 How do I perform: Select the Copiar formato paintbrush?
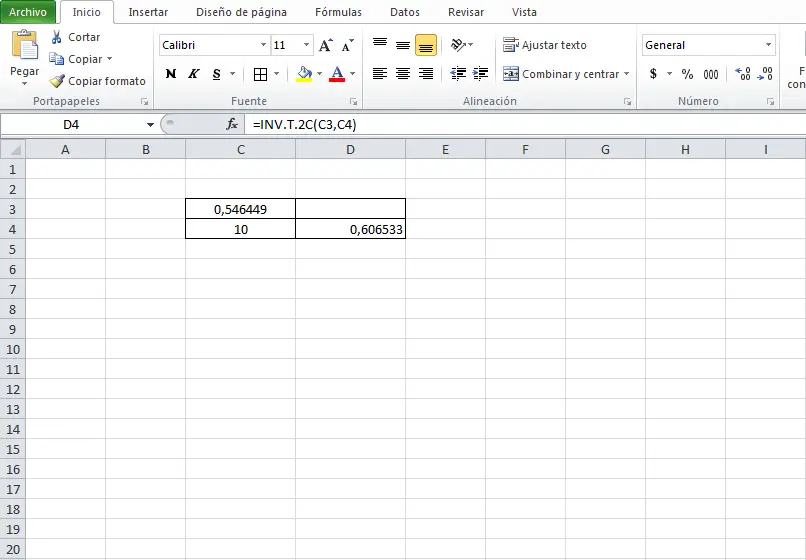tap(57, 81)
